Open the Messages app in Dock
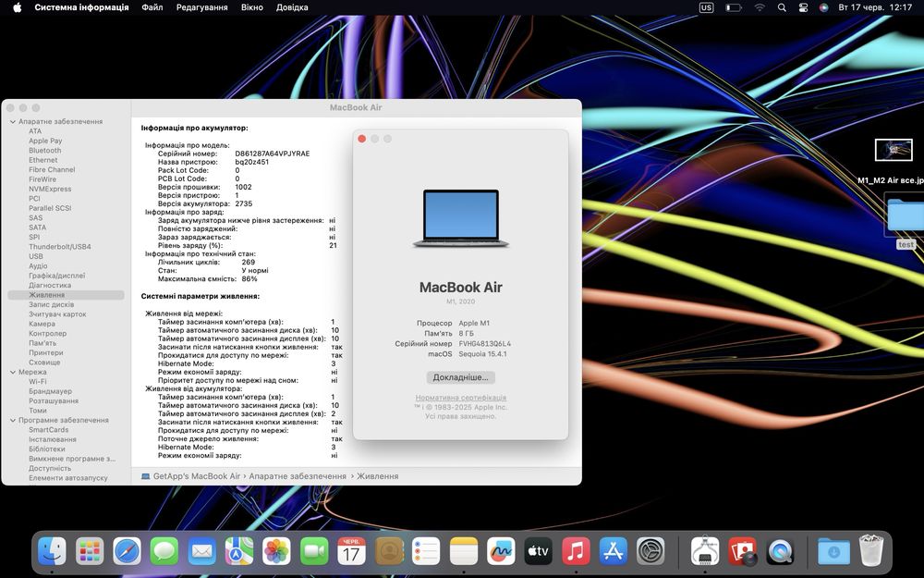 (164, 551)
